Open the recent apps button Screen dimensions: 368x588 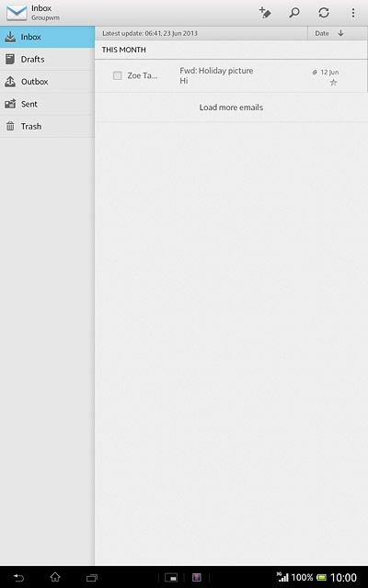tap(92, 578)
